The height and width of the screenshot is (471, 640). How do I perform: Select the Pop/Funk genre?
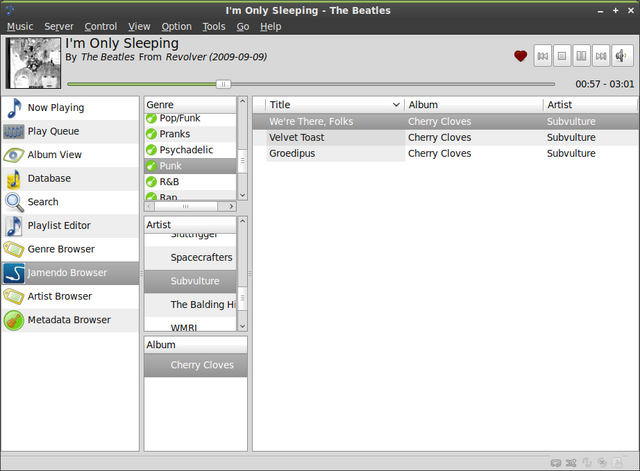(x=190, y=118)
